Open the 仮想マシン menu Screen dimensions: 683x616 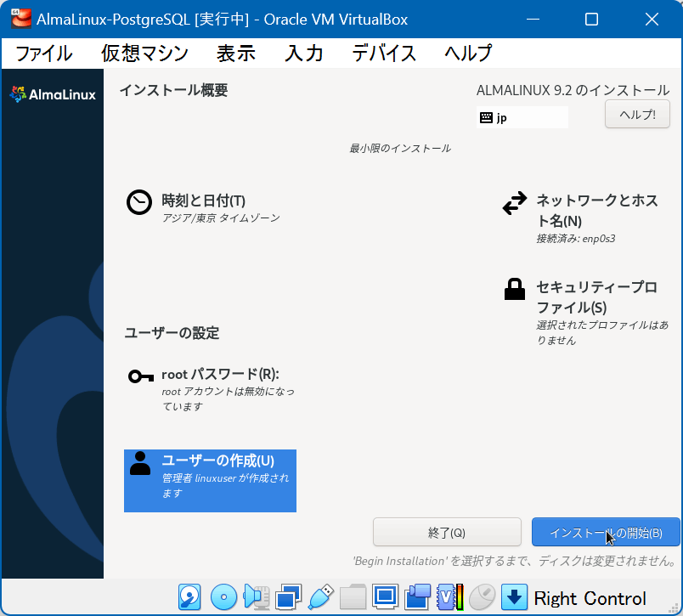click(x=144, y=54)
